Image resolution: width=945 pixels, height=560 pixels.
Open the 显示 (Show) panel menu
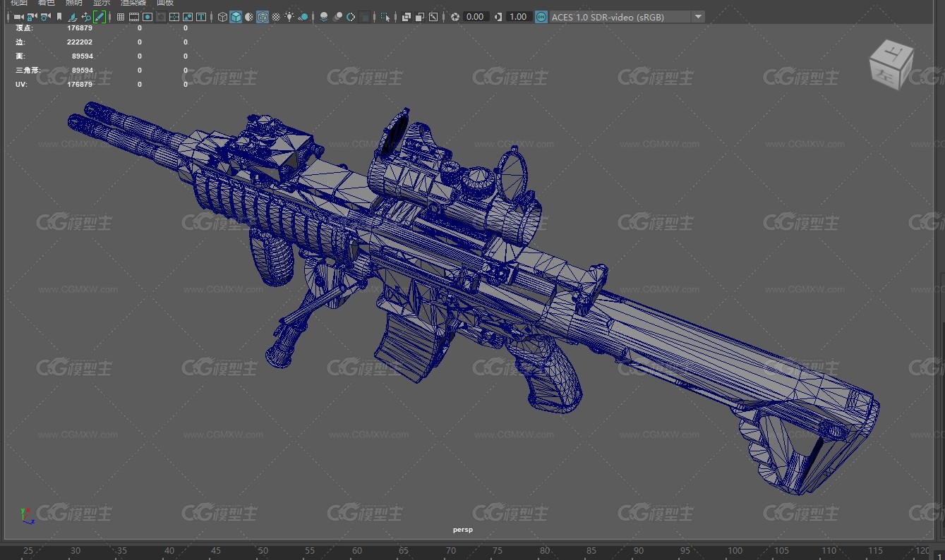101,3
